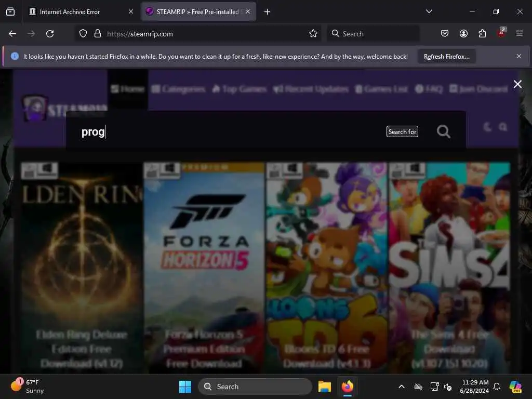Click the Windows taskbar Search box
Viewport: 532px width, 399px height.
point(255,387)
